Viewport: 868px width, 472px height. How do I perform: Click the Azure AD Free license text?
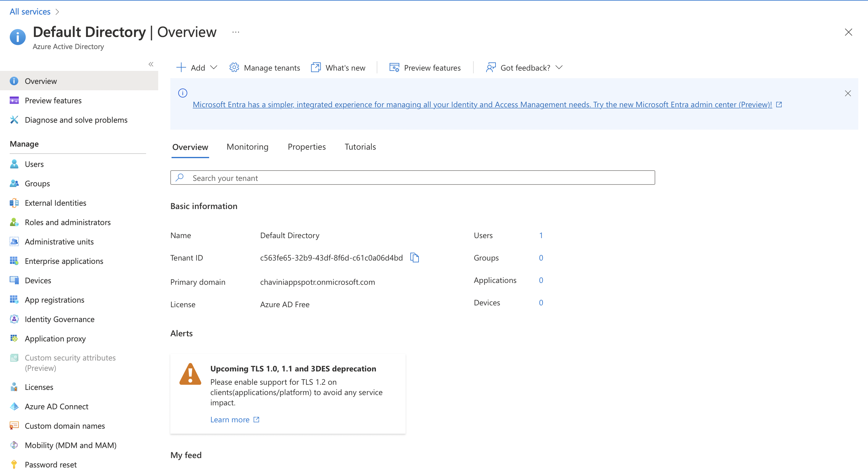(x=285, y=304)
